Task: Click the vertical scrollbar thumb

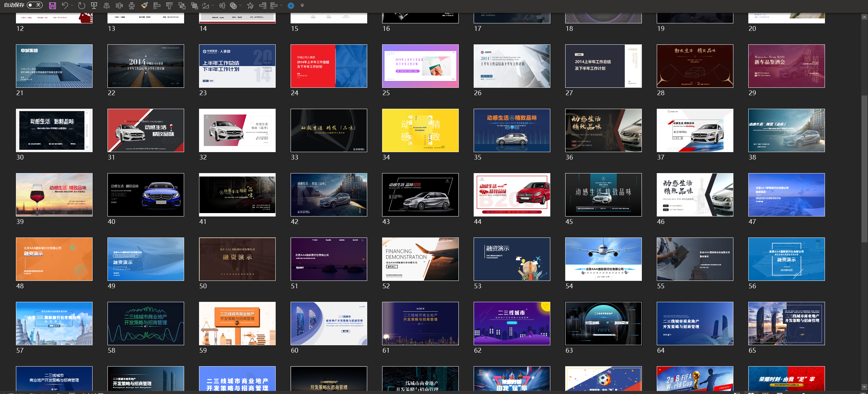Action: tap(864, 169)
